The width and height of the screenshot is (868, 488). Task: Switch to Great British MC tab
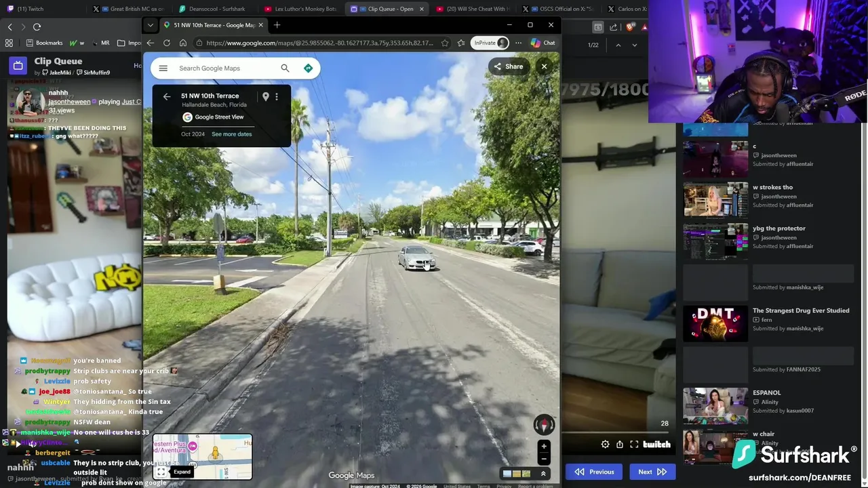pos(130,9)
